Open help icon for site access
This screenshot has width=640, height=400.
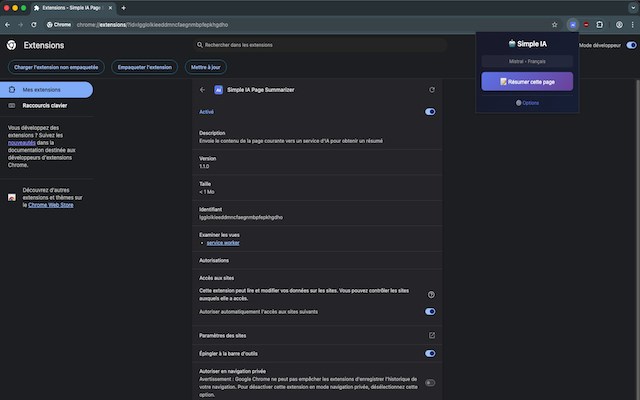point(431,294)
